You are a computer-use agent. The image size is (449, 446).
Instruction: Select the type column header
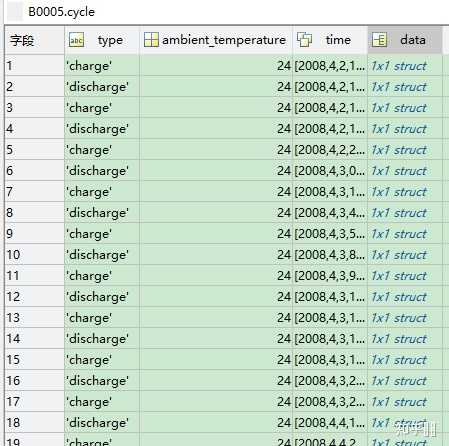(102, 40)
